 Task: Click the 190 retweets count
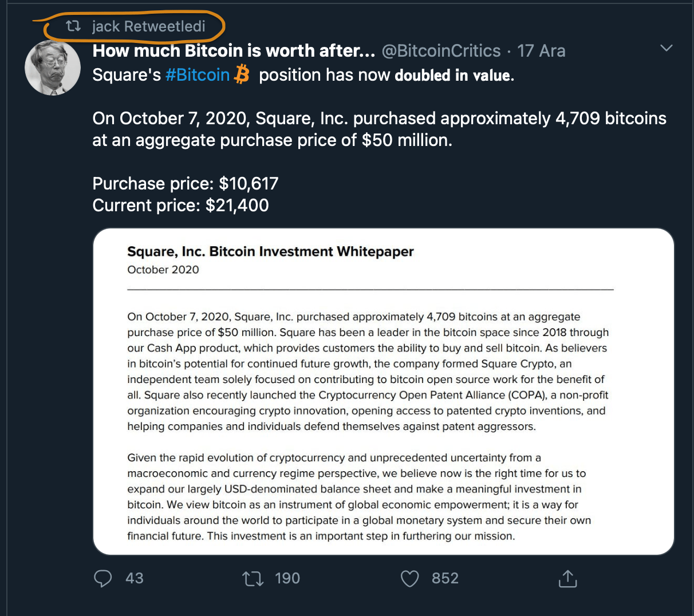pyautogui.click(x=287, y=578)
